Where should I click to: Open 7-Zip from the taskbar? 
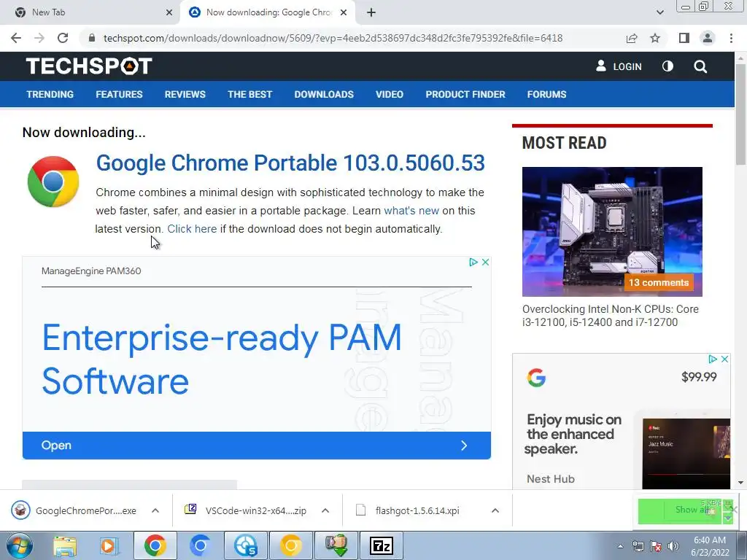pyautogui.click(x=382, y=545)
